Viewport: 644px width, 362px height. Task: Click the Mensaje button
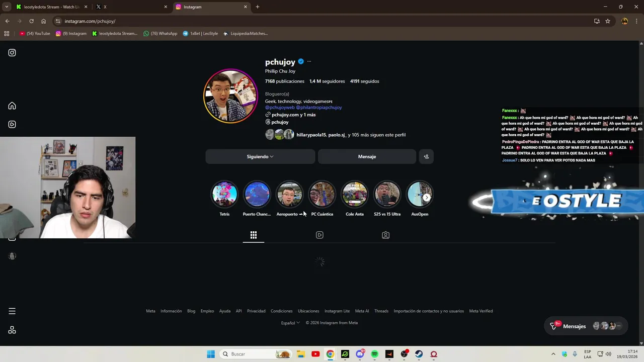pyautogui.click(x=367, y=156)
